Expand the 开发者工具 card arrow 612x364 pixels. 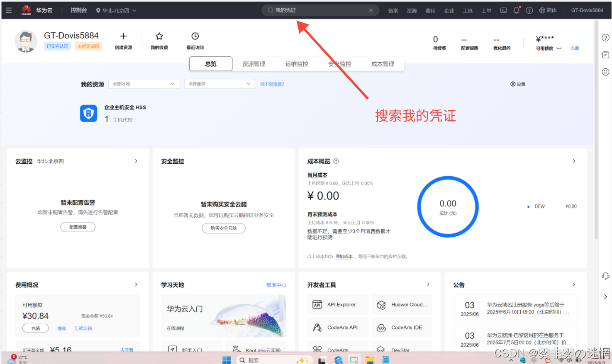[428, 284]
